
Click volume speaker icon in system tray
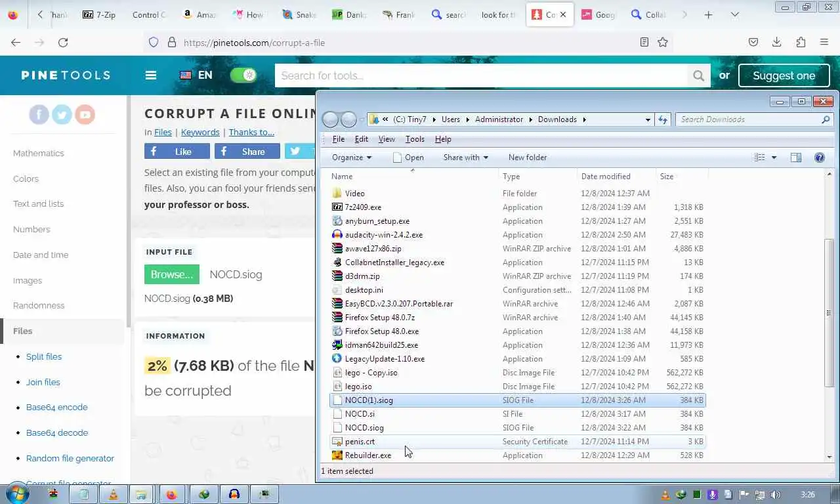pyautogui.click(x=776, y=495)
